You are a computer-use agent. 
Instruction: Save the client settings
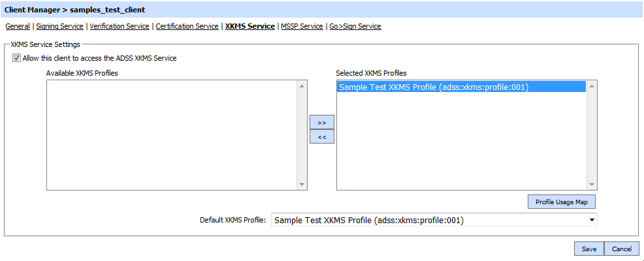pyautogui.click(x=588, y=249)
